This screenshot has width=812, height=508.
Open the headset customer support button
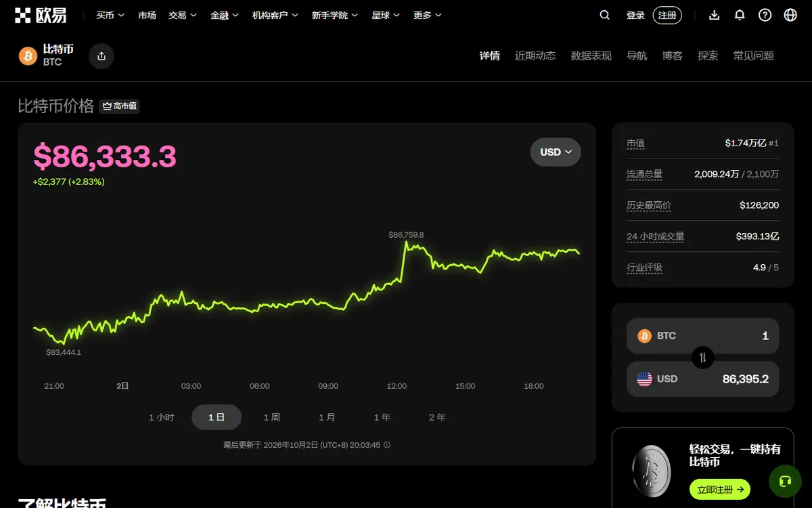click(x=785, y=481)
